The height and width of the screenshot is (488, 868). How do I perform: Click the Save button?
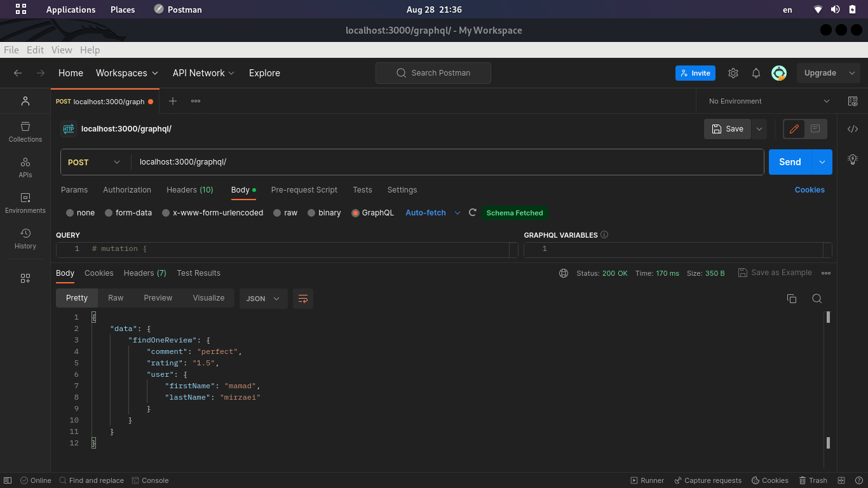pyautogui.click(x=728, y=129)
